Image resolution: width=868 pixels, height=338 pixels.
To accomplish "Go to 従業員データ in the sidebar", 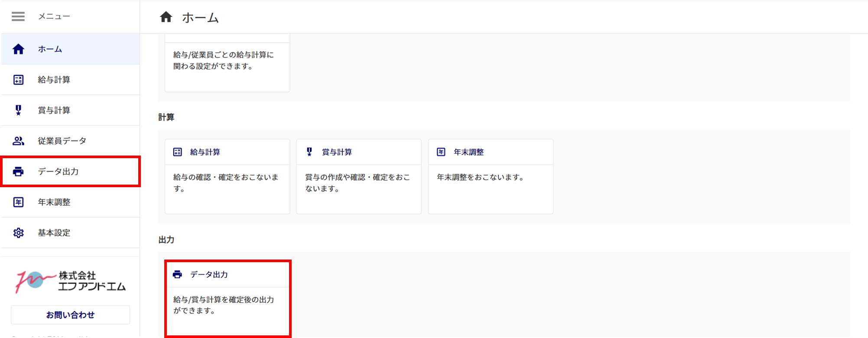I will (71, 141).
